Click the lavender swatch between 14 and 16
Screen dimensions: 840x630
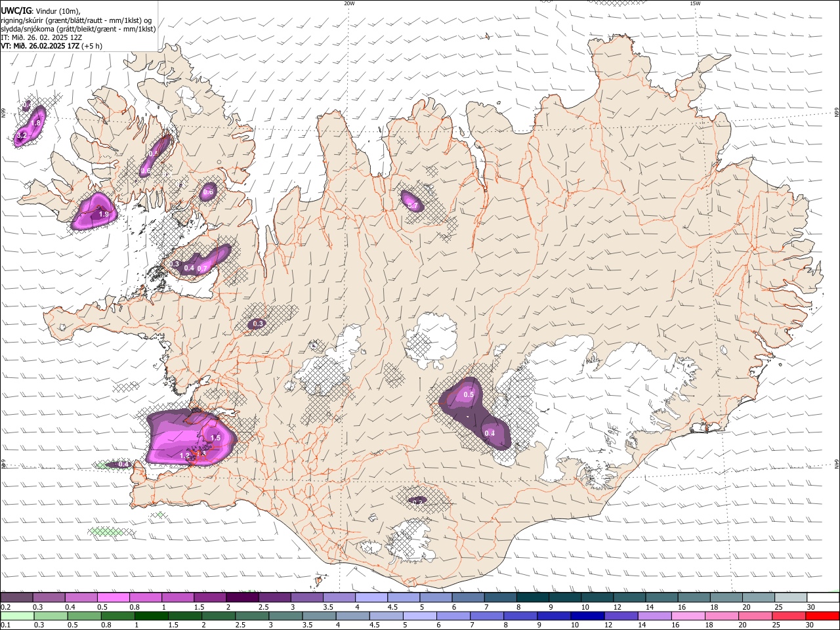pyautogui.click(x=655, y=616)
